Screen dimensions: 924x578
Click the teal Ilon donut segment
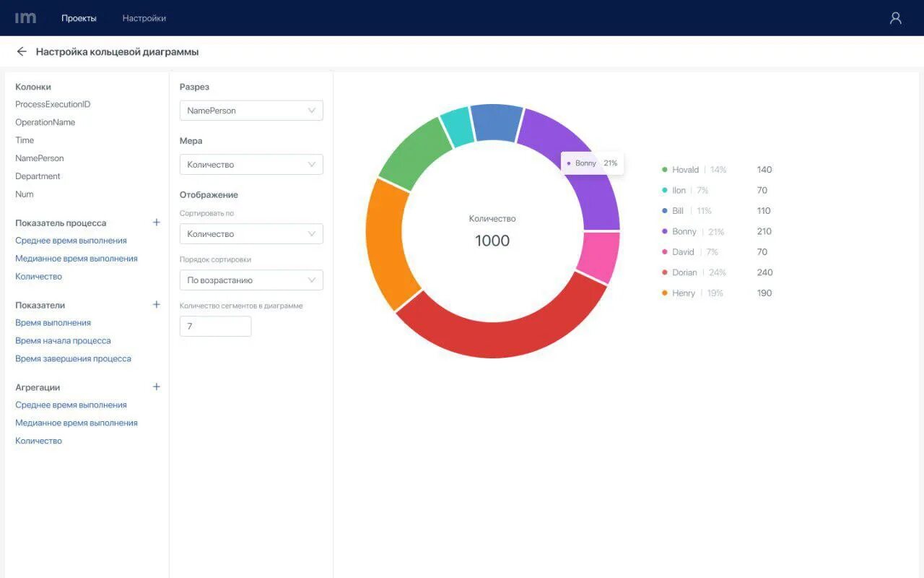[458, 127]
